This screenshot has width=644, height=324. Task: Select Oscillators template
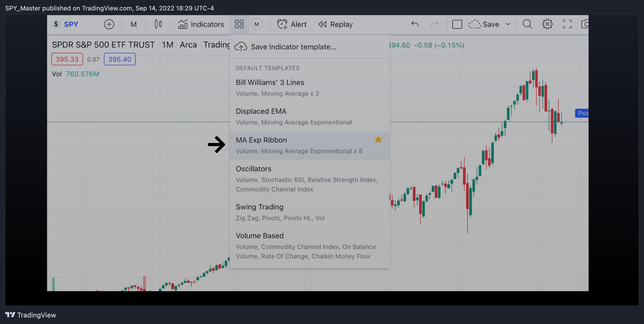tap(310, 179)
